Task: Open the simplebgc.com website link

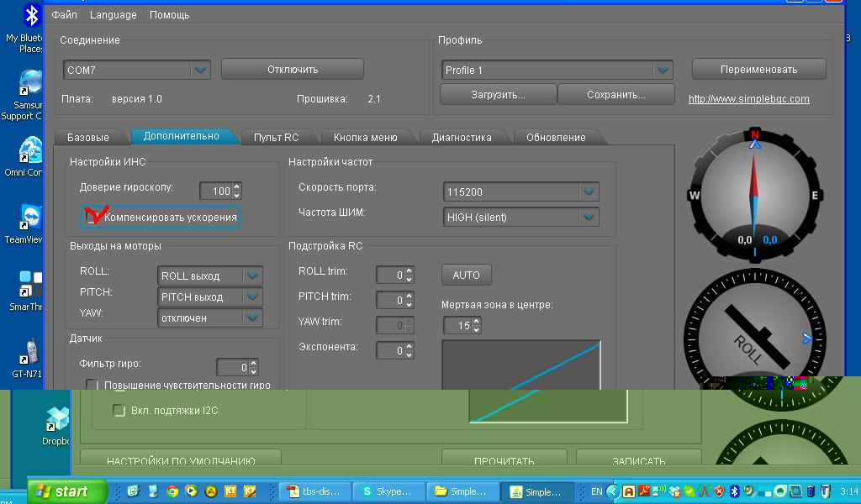Action: click(748, 99)
